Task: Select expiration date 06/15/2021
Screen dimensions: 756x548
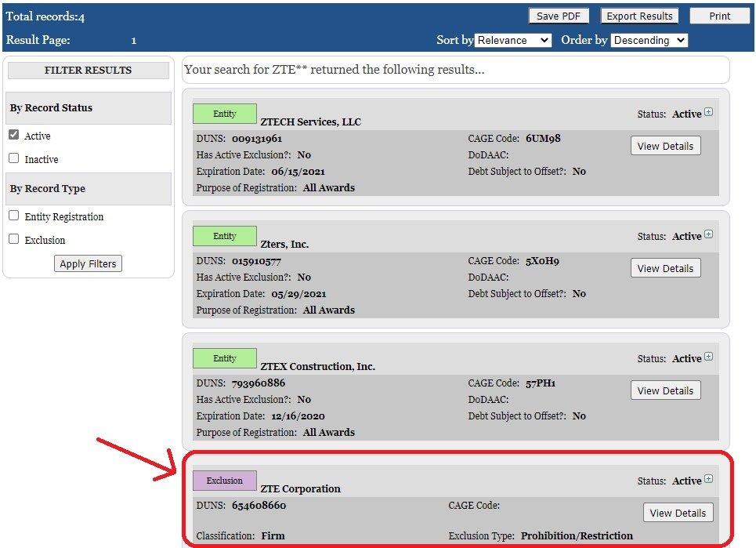Action: click(298, 172)
